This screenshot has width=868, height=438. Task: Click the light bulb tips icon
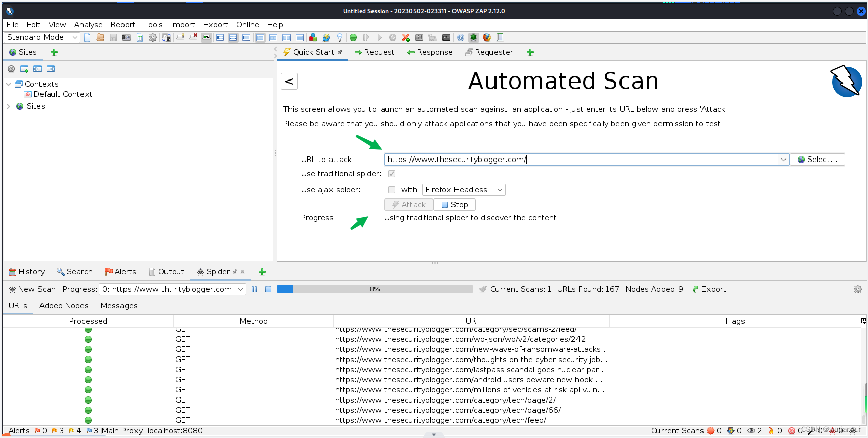(340, 37)
